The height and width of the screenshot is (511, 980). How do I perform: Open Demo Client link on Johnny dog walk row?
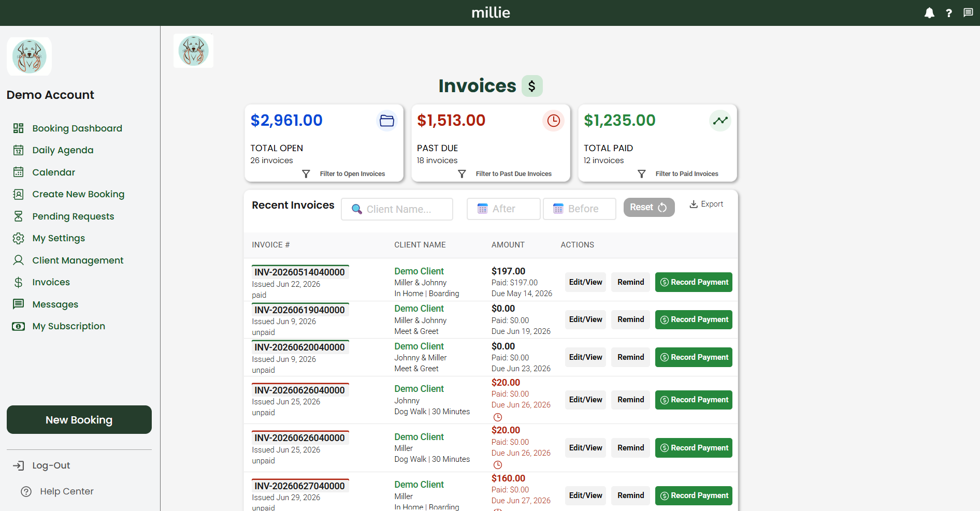[x=419, y=389]
